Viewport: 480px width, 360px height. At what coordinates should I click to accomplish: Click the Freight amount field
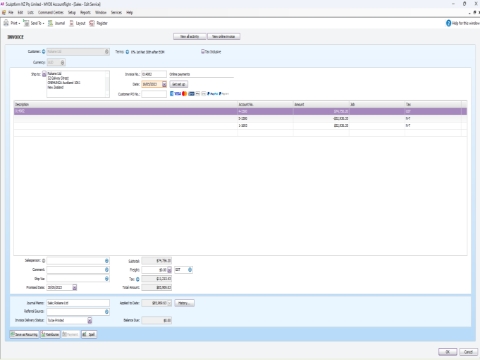tap(154, 270)
